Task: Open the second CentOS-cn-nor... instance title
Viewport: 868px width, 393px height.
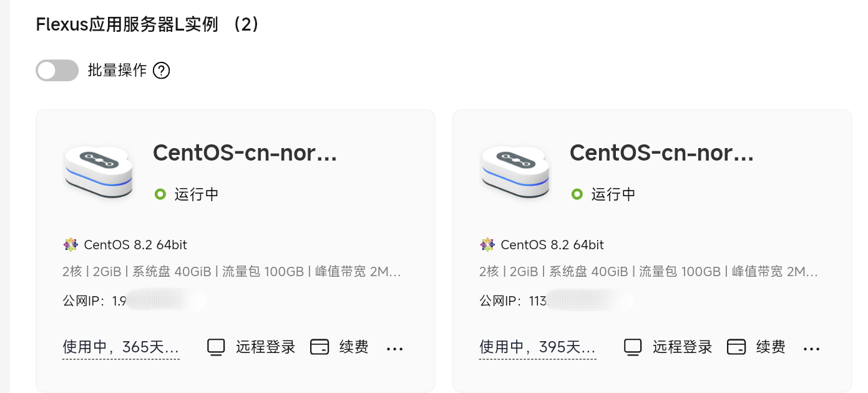Action: pyautogui.click(x=662, y=153)
